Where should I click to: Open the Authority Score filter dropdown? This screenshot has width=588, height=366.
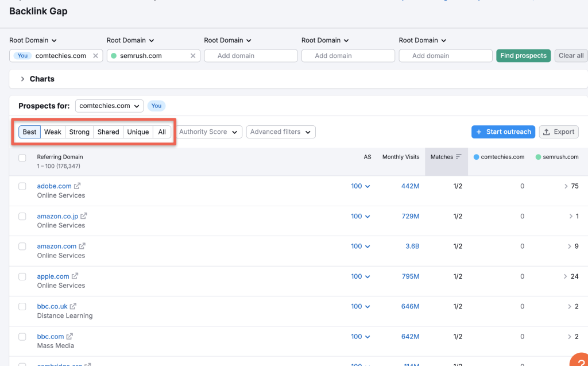(209, 132)
